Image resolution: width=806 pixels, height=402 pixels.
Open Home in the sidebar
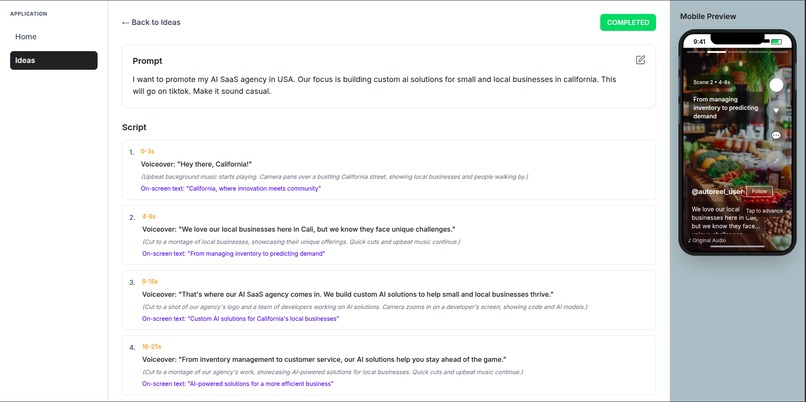53,36
